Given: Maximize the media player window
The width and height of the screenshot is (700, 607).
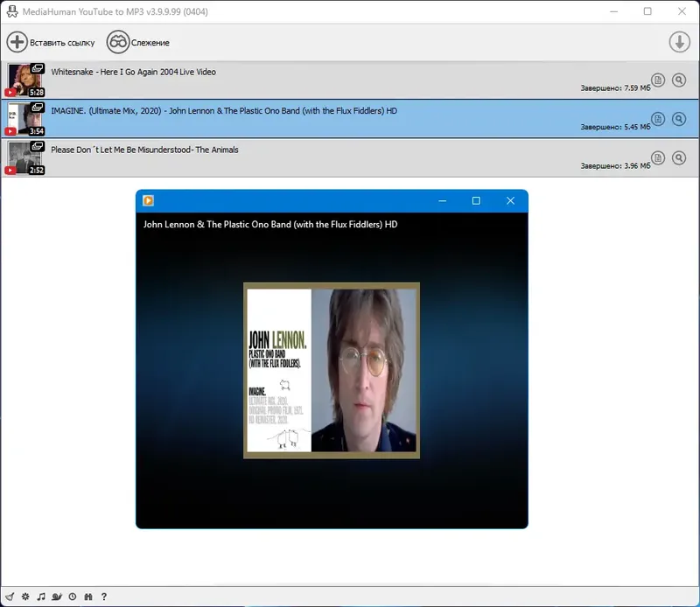Looking at the screenshot, I should [476, 201].
